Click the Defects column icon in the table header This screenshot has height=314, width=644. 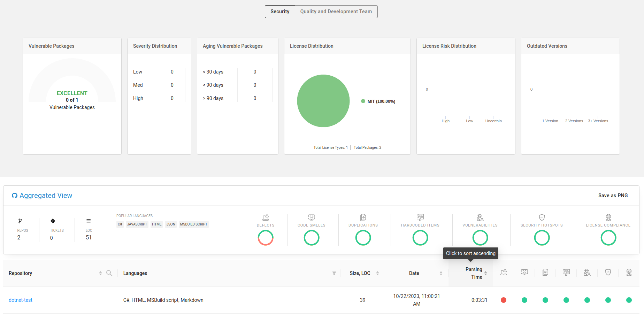coord(504,273)
